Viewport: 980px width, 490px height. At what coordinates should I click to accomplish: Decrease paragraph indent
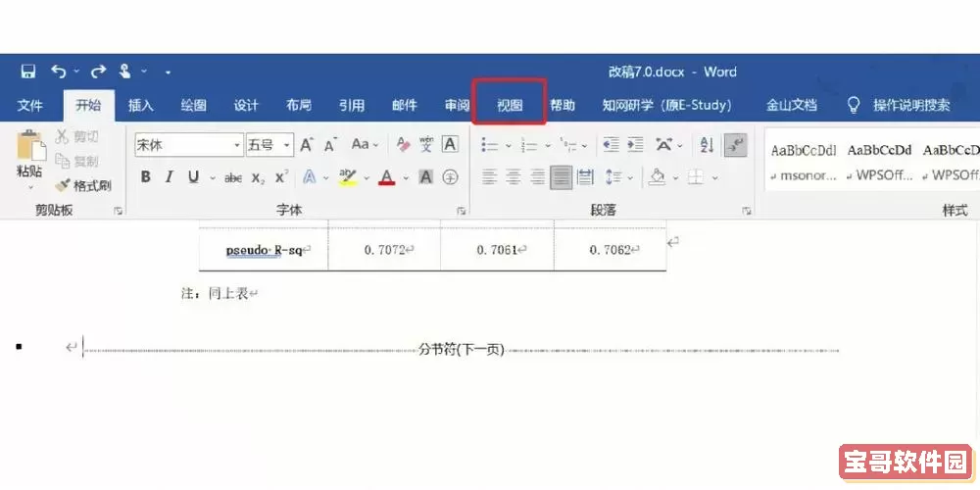point(611,145)
